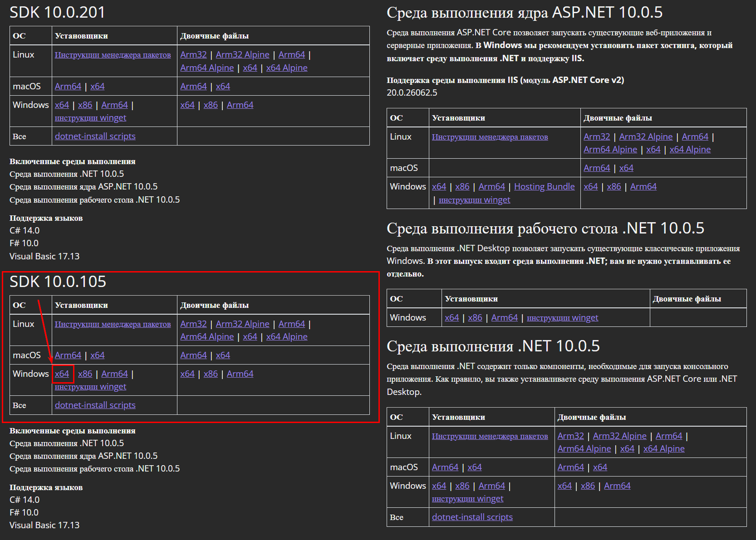Get .NET Desktop Runtime Windows Arm64 installer

[505, 318]
